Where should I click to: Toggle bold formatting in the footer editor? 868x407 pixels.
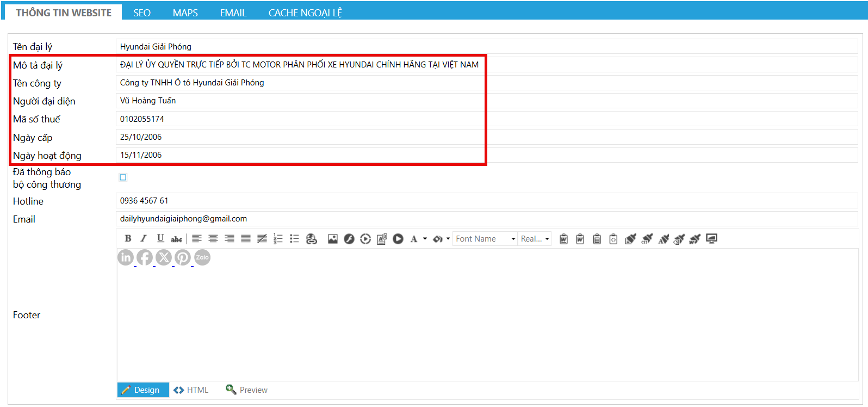click(128, 238)
